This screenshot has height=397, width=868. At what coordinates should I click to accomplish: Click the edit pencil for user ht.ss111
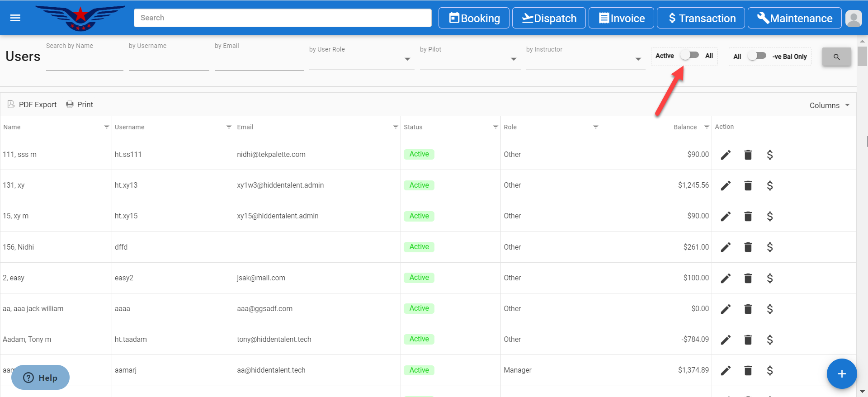[x=726, y=155]
